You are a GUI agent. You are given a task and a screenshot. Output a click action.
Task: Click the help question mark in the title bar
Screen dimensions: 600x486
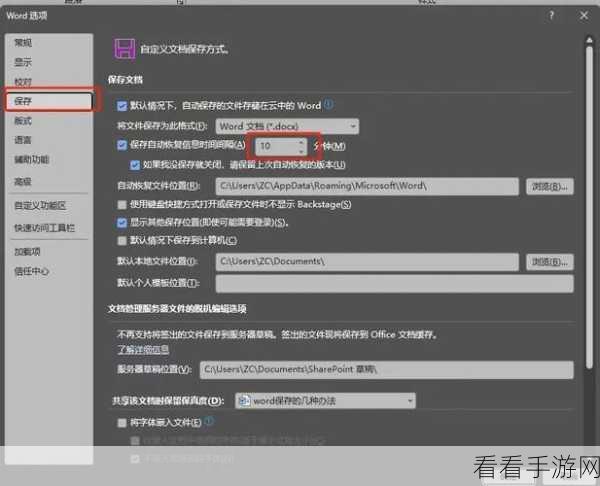[551, 16]
